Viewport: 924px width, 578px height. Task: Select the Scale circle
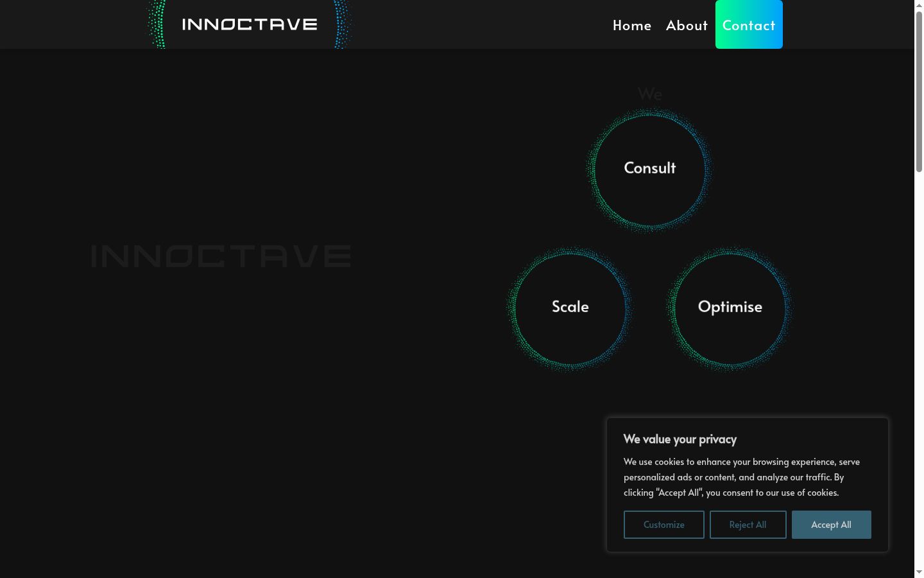(x=570, y=308)
